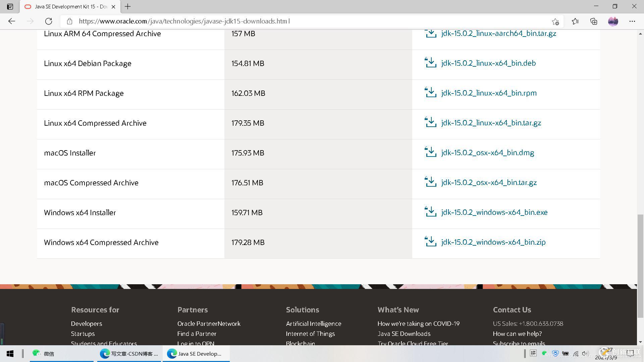The height and width of the screenshot is (362, 644).
Task: Switch to CSDN blog taskbar window
Action: (x=129, y=354)
